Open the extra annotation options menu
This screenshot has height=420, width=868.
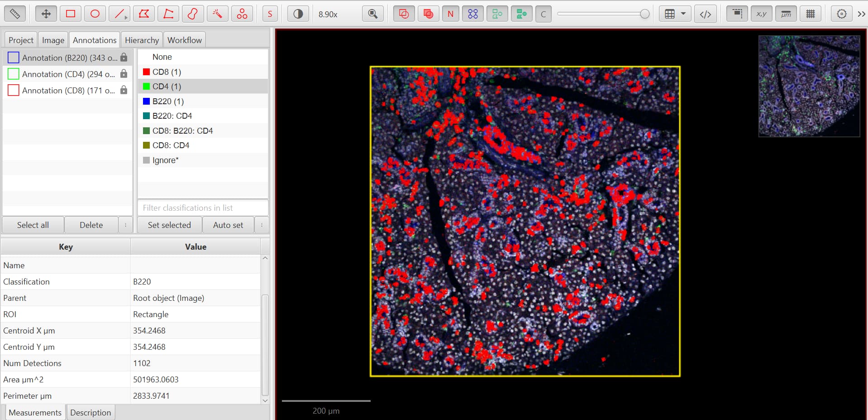pos(126,225)
